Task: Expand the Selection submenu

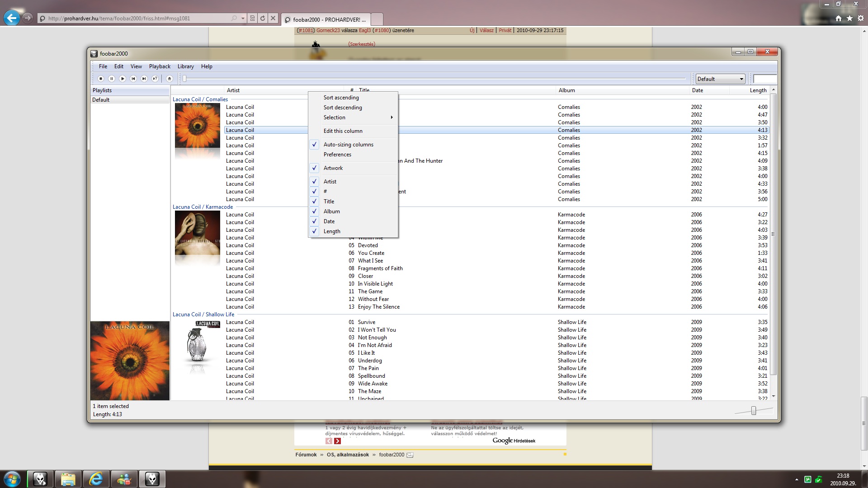Action: pyautogui.click(x=353, y=117)
